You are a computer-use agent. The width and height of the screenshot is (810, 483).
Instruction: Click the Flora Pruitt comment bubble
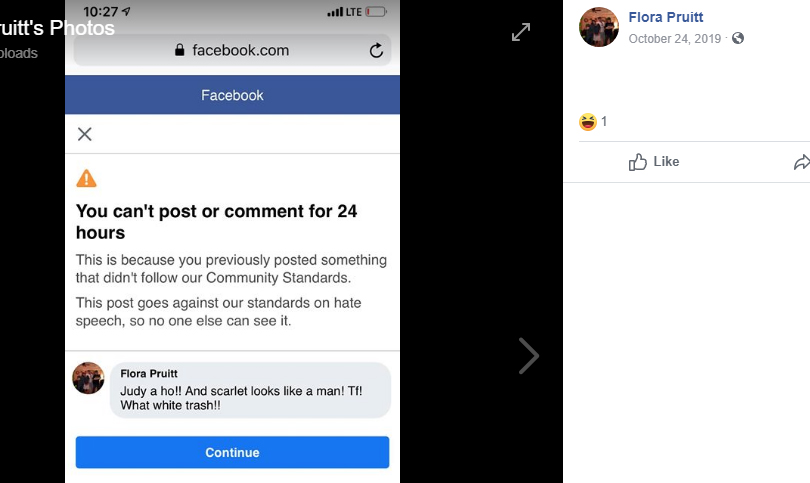(x=250, y=390)
